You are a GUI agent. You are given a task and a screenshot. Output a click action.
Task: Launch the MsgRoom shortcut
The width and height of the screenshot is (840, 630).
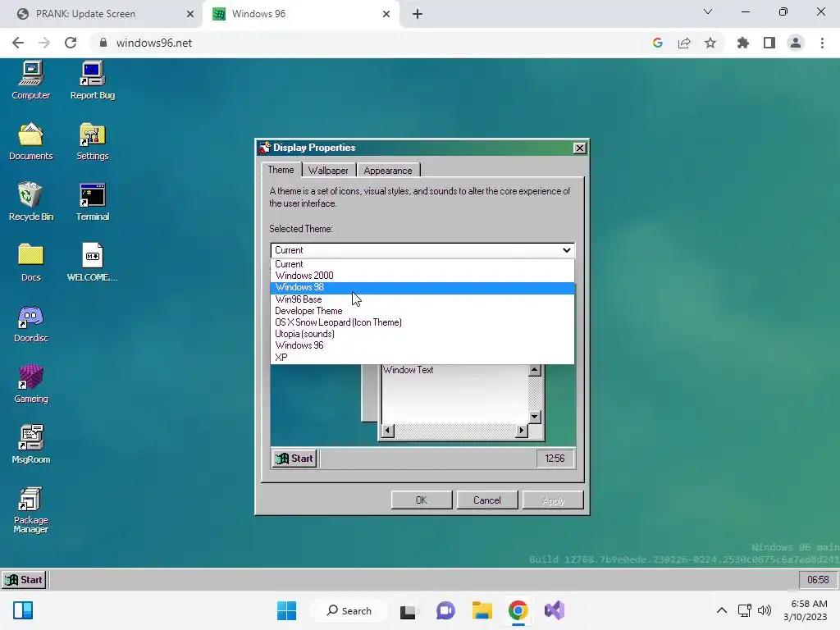[30, 445]
